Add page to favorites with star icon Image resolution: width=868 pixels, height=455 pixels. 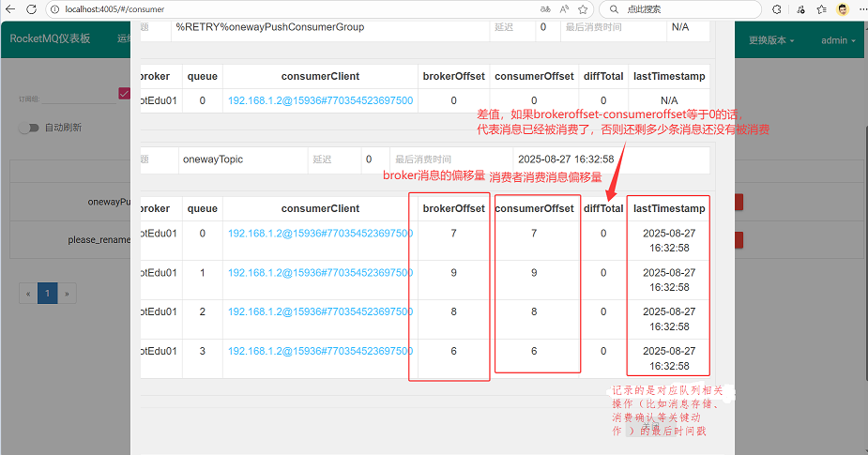pyautogui.click(x=585, y=9)
